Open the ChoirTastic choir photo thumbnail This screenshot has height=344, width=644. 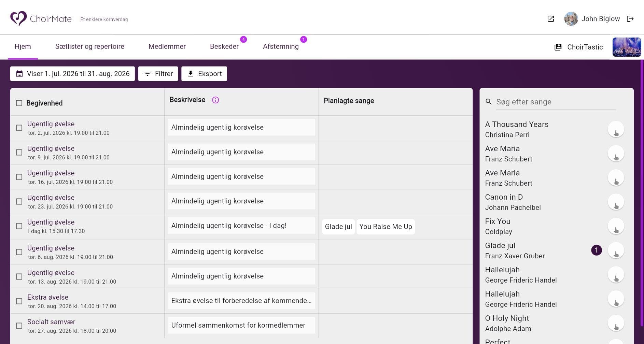click(627, 47)
